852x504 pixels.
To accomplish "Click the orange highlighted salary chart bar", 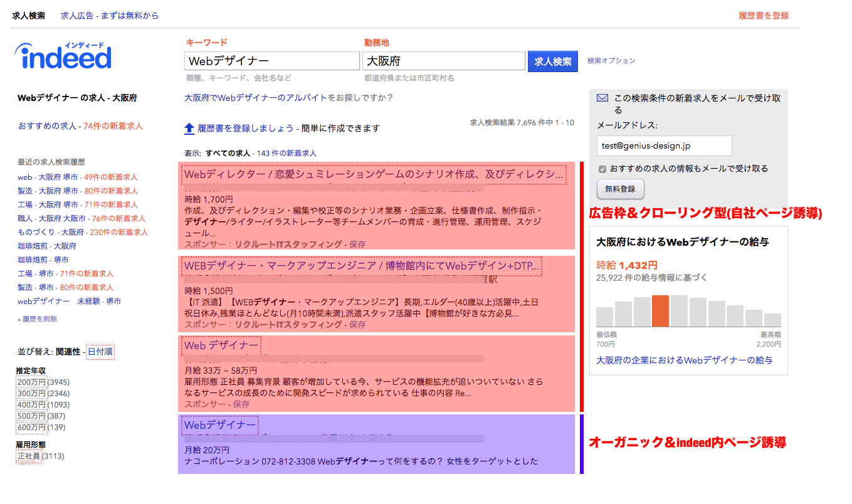I will tap(660, 311).
